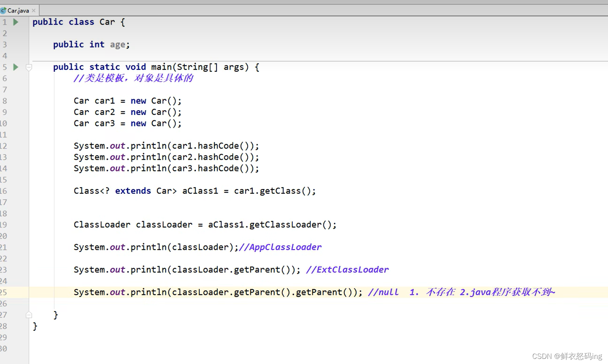Click the run arrow beside main method
The image size is (608, 364).
click(16, 67)
